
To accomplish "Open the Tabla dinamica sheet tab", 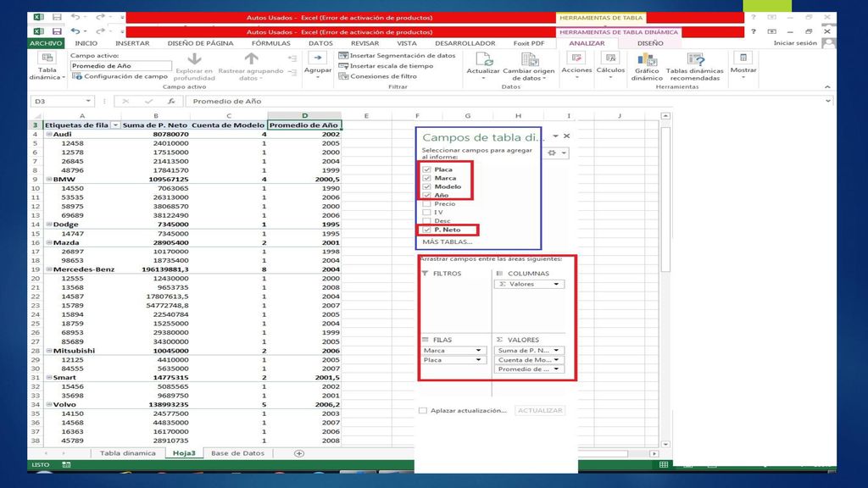I will (127, 453).
